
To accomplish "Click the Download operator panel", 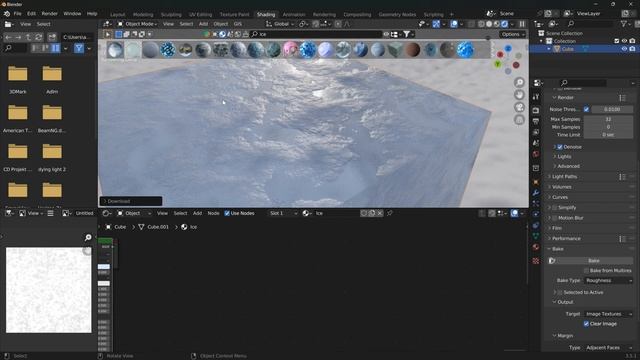I will coord(131,201).
